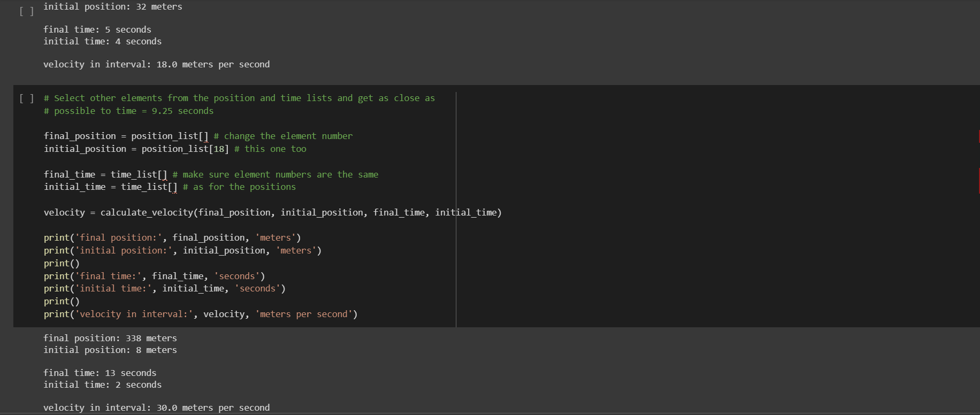Click the output 'initial time: 2 seconds'
The width and height of the screenshot is (980, 415).
(x=103, y=385)
